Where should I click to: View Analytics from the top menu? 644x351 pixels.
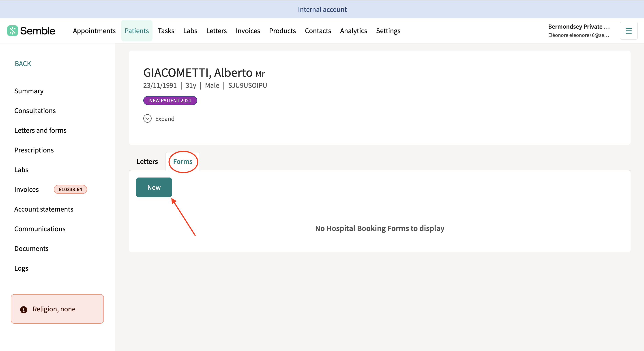pyautogui.click(x=354, y=31)
